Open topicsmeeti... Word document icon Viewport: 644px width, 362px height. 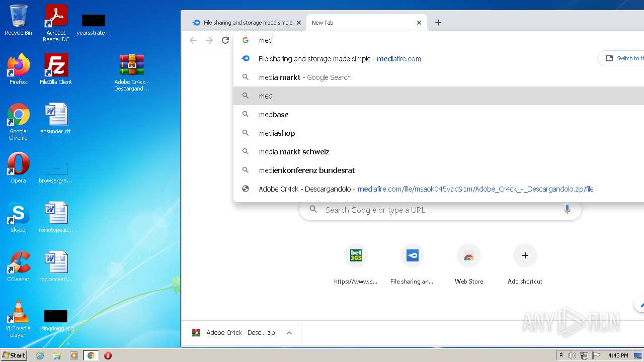(x=56, y=266)
